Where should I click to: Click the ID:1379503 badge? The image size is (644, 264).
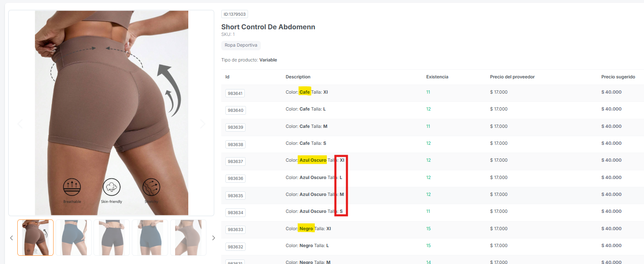point(234,14)
